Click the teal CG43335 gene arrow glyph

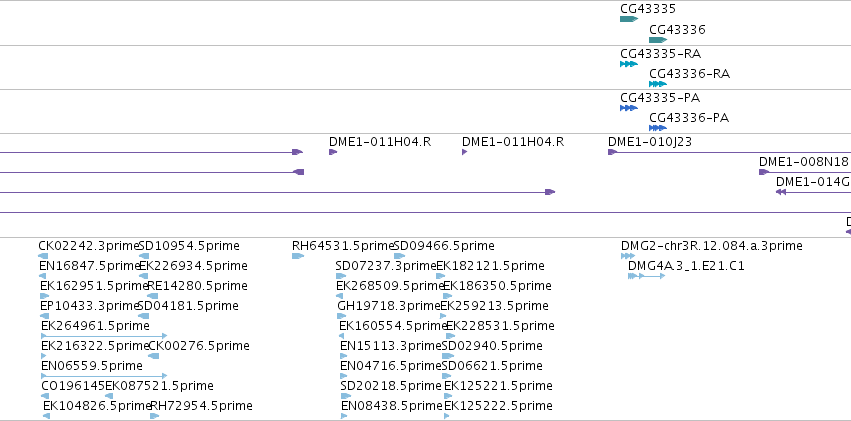628,19
